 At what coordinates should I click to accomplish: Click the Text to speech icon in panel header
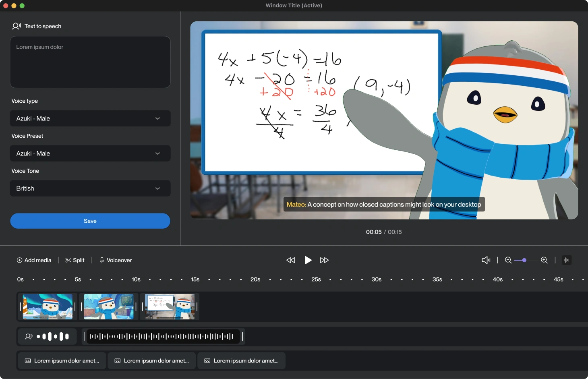click(x=17, y=26)
